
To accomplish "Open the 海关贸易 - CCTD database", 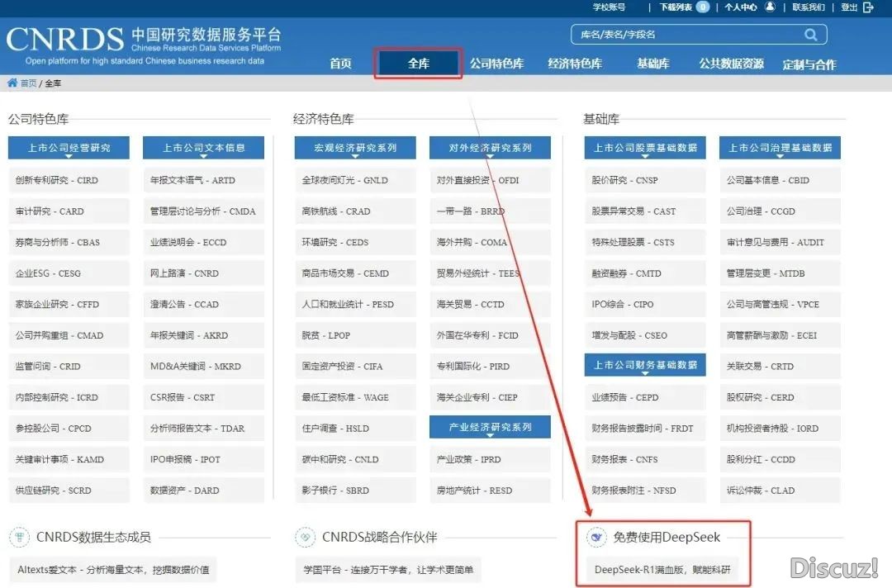I will point(490,305).
